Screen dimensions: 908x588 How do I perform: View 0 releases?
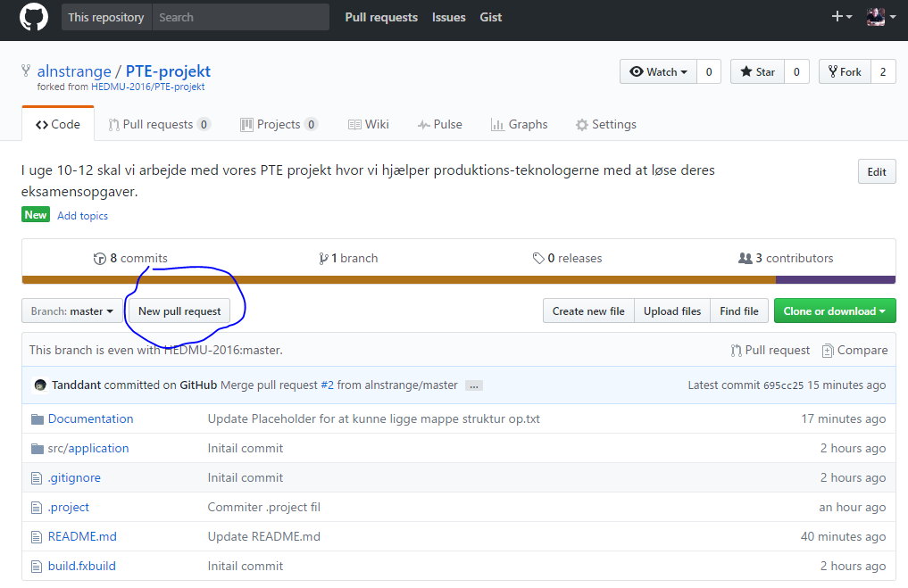point(568,258)
